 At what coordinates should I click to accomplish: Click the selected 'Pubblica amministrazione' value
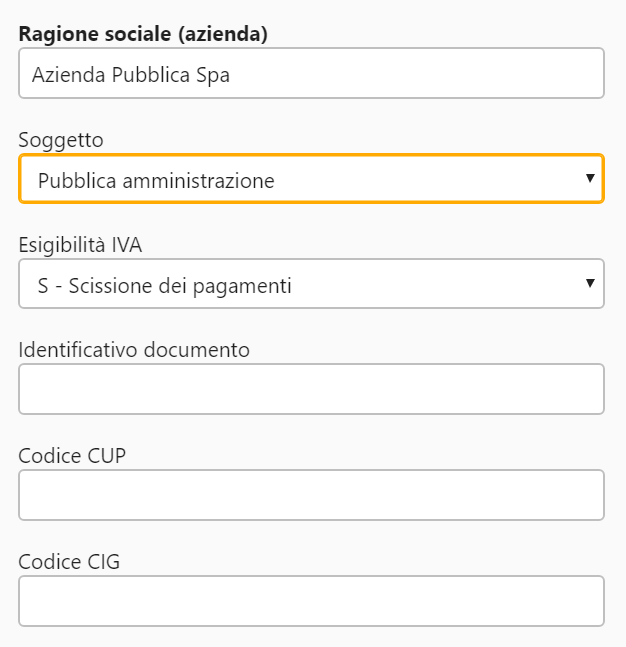[x=155, y=181]
